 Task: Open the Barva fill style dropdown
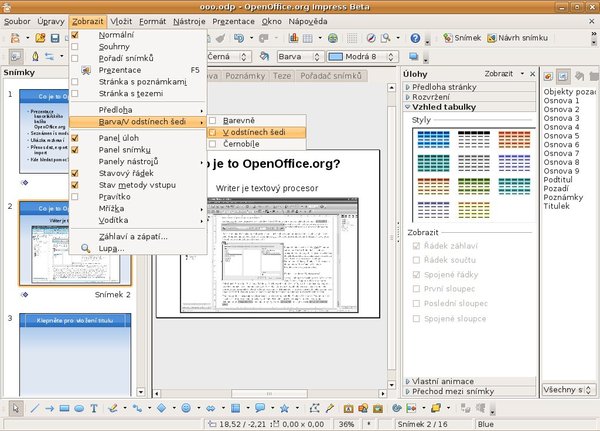pyautogui.click(x=317, y=57)
